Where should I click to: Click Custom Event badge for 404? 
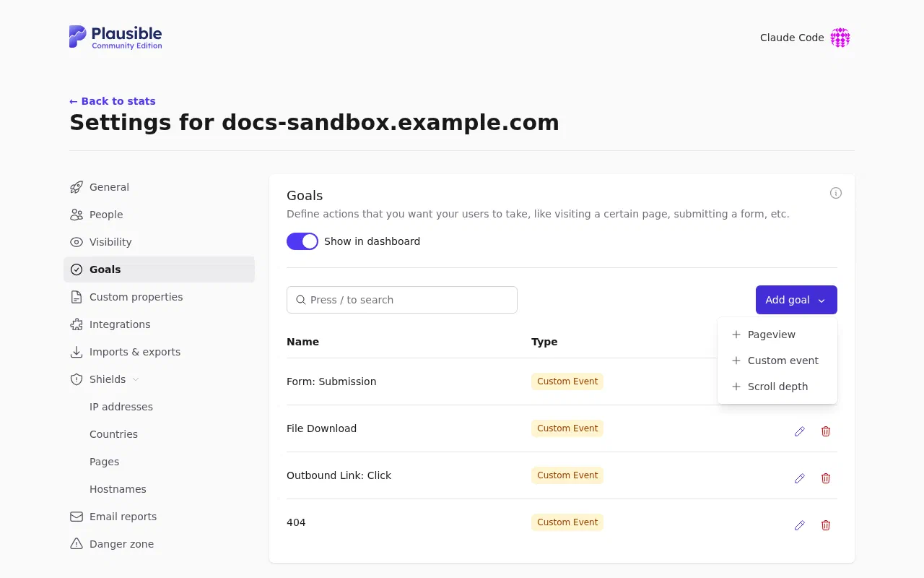[x=567, y=522]
